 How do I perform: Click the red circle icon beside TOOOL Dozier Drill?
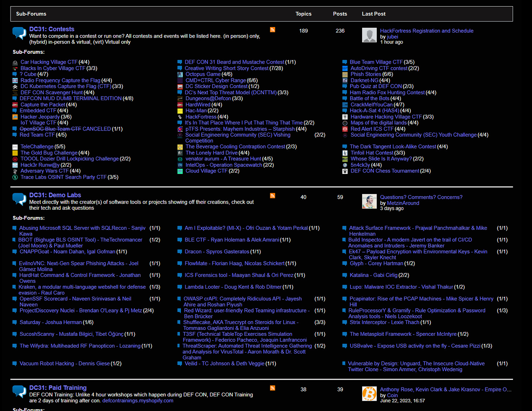(15, 159)
